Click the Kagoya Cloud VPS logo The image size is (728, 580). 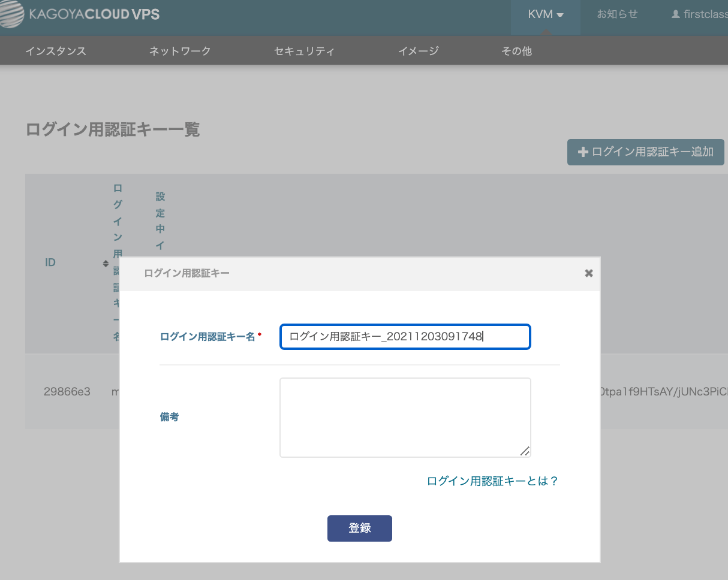[80, 14]
